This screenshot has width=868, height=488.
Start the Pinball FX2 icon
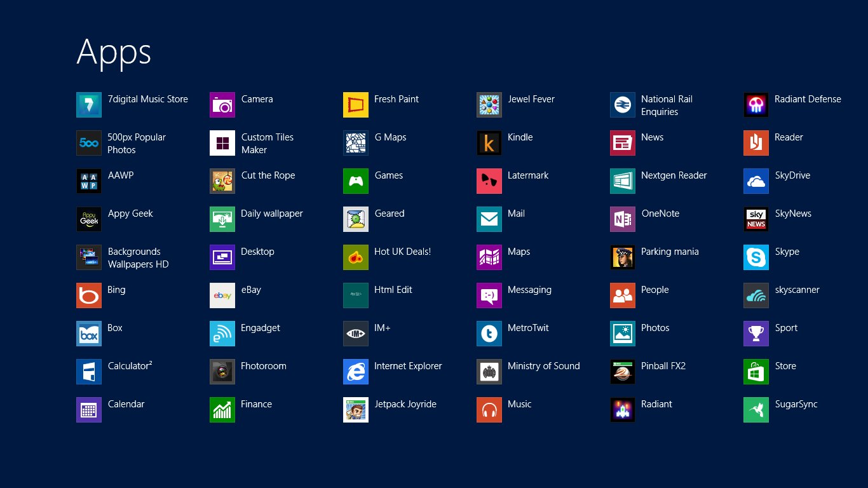[623, 372]
